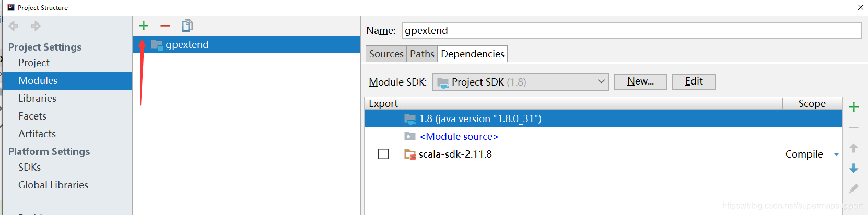Open the Module SDK dropdown
The height and width of the screenshot is (215, 868).
point(520,82)
